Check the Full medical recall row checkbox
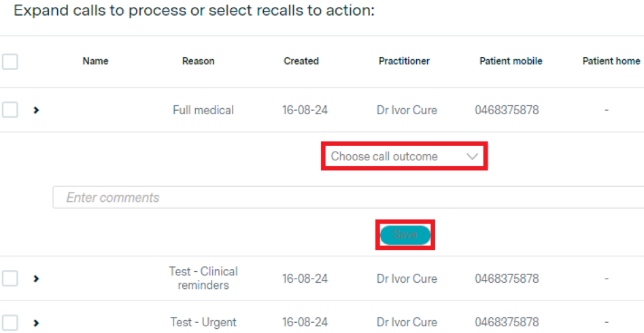This screenshot has width=644, height=333. (10, 109)
